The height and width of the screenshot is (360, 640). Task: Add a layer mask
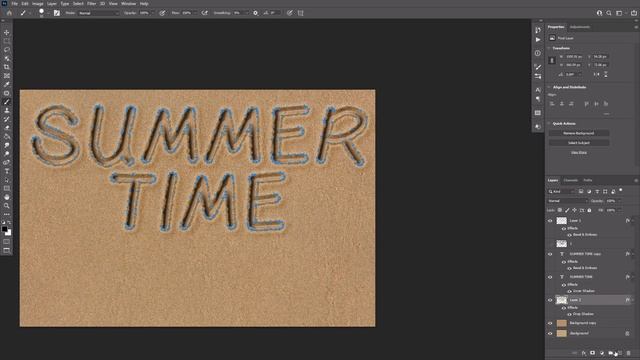tap(592, 353)
